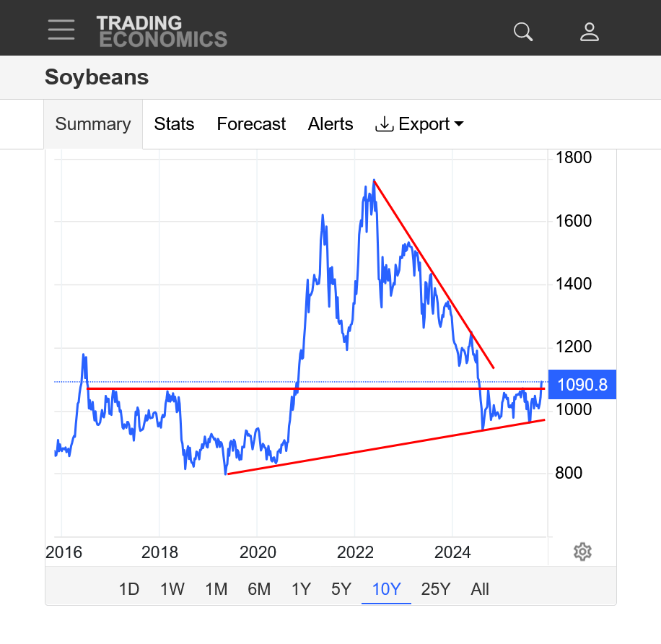Click the search magnifier icon
661x644 pixels.
point(522,31)
